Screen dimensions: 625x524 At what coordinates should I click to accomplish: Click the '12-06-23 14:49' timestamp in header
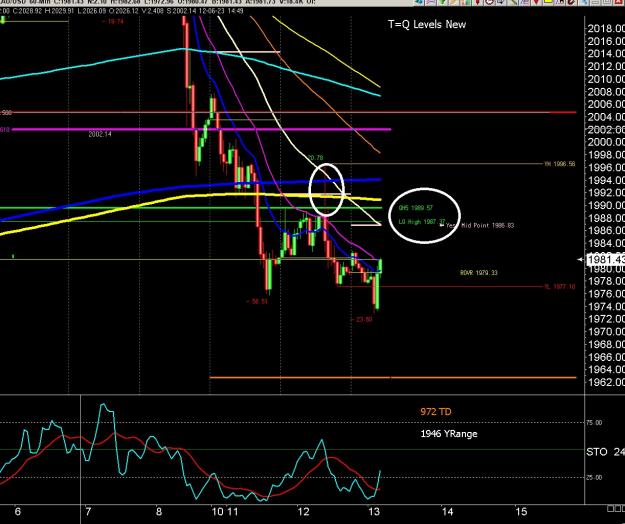220,11
